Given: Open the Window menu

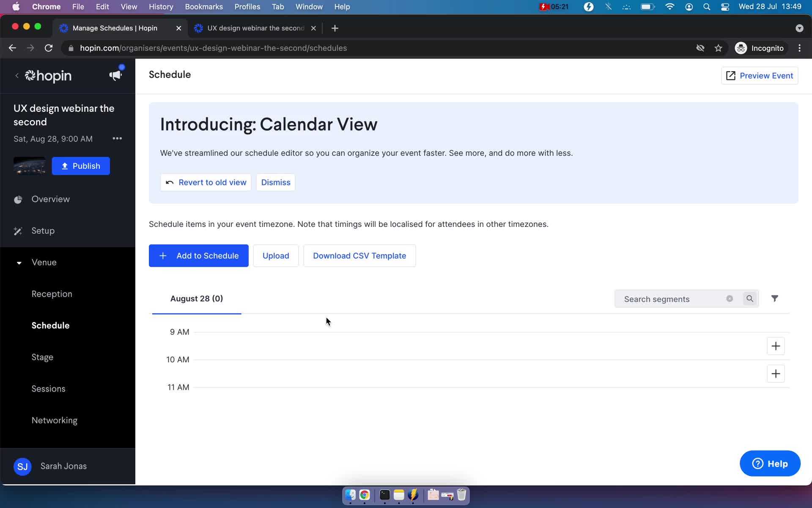Looking at the screenshot, I should [x=309, y=7].
